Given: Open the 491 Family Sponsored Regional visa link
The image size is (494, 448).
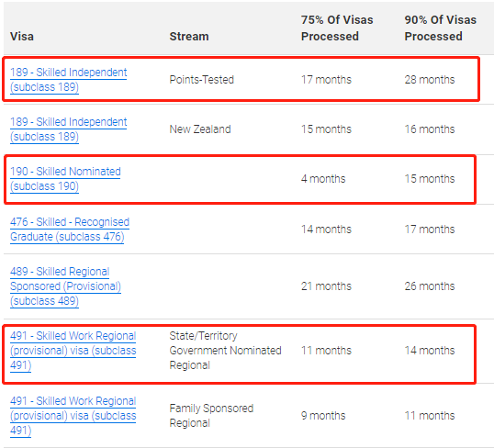Looking at the screenshot, I should (x=73, y=416).
